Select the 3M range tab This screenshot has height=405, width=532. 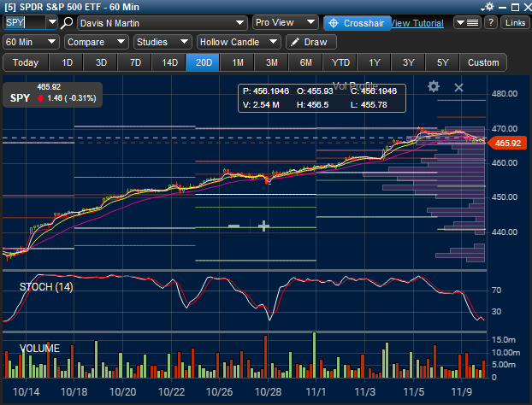pos(272,62)
